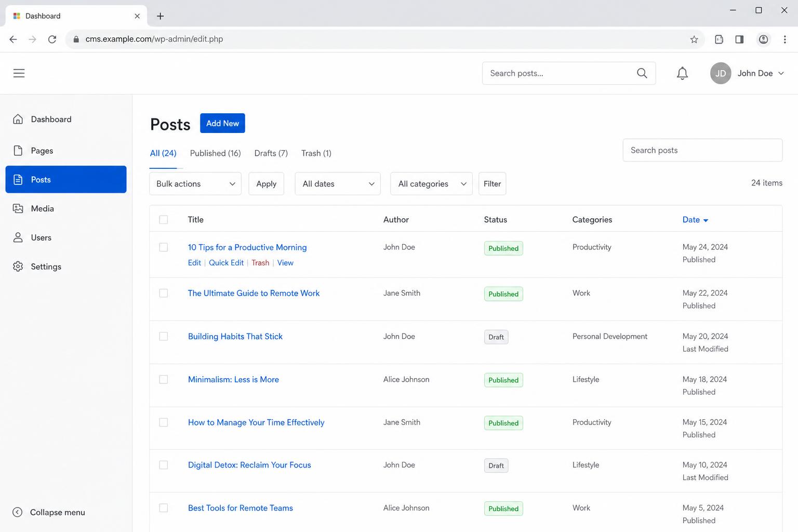The height and width of the screenshot is (532, 798).
Task: Click the 24 items count
Action: pyautogui.click(x=767, y=183)
